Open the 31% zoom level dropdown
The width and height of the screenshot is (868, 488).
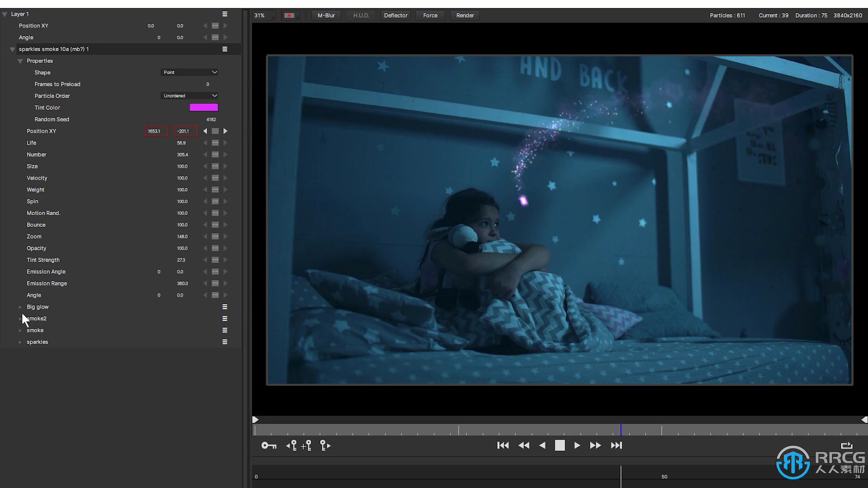pos(264,15)
